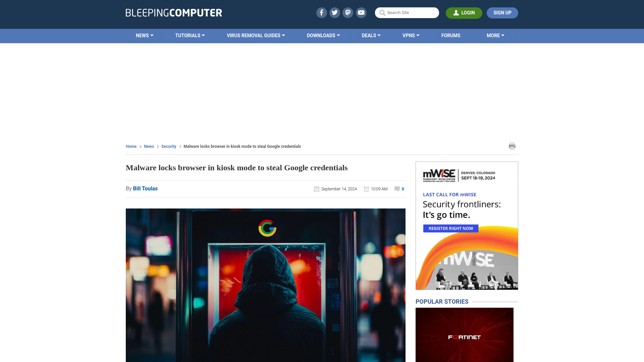
Task: Click the BleepingComputer Facebook icon
Action: (x=321, y=12)
